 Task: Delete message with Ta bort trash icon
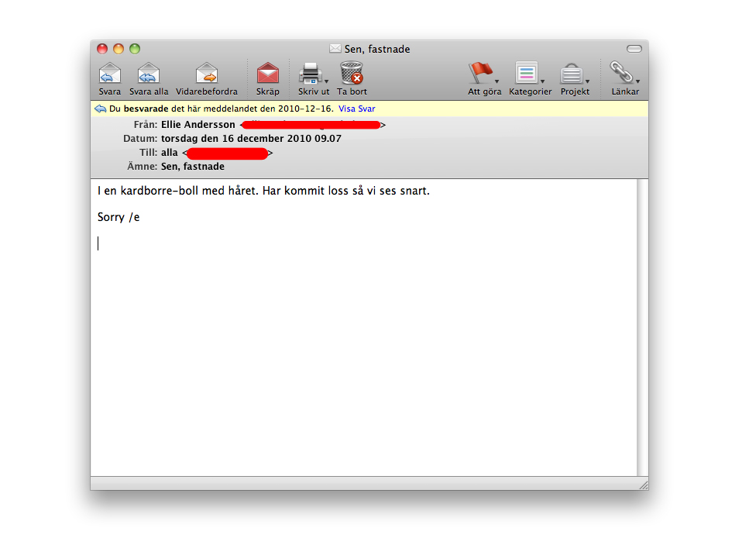[x=352, y=73]
